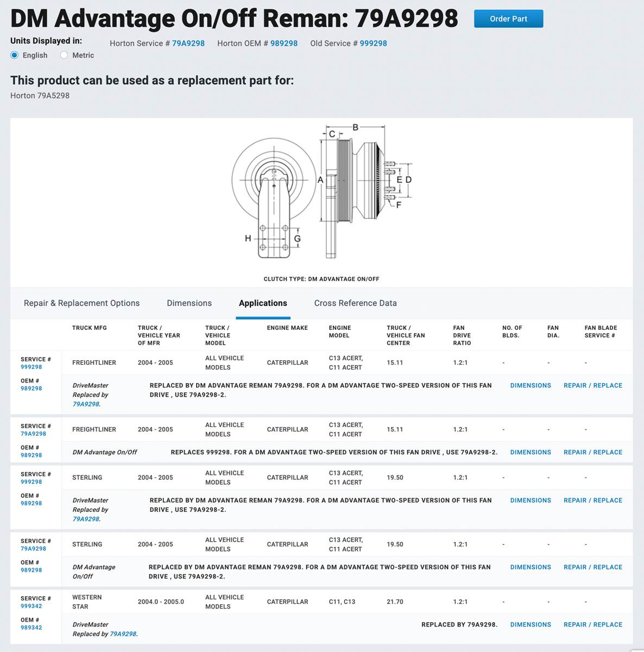The height and width of the screenshot is (652, 644).
Task: Switch to the Dimensions tab
Action: pos(189,303)
